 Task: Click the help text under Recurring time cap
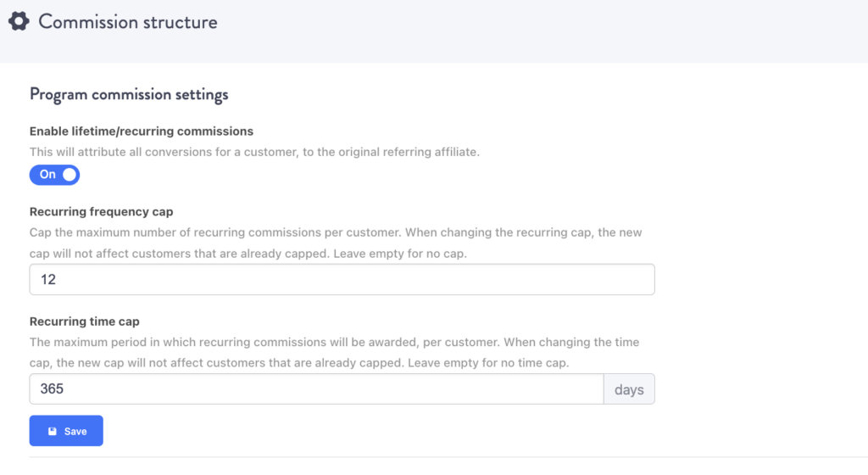[334, 351]
